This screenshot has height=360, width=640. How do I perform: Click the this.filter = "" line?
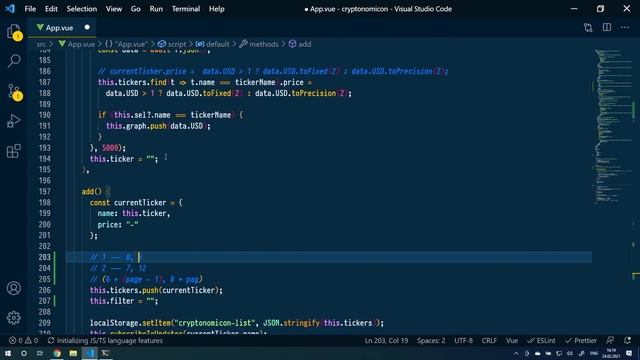tap(124, 301)
